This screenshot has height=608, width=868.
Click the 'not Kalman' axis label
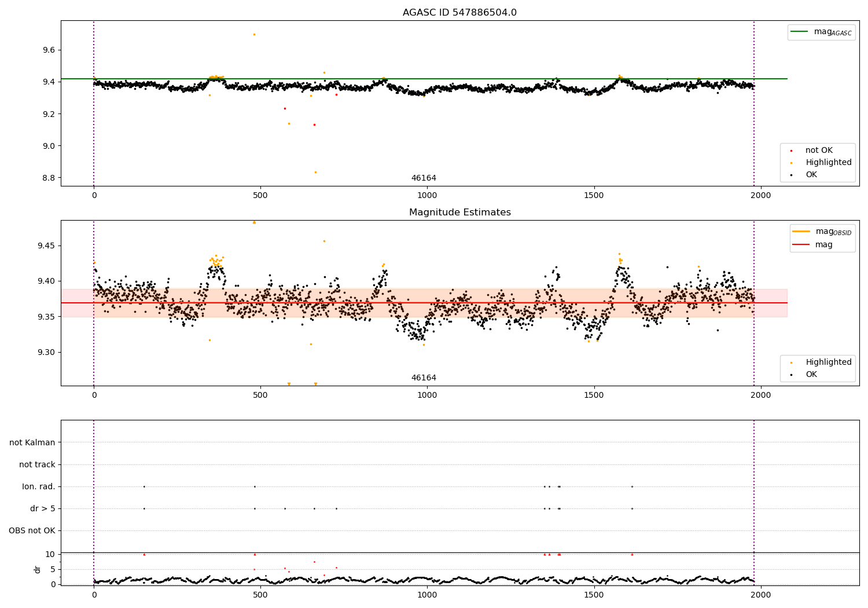pyautogui.click(x=32, y=442)
